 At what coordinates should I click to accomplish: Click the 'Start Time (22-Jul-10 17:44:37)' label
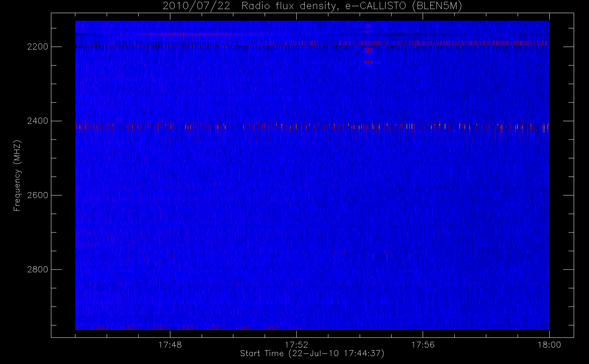coord(312,353)
